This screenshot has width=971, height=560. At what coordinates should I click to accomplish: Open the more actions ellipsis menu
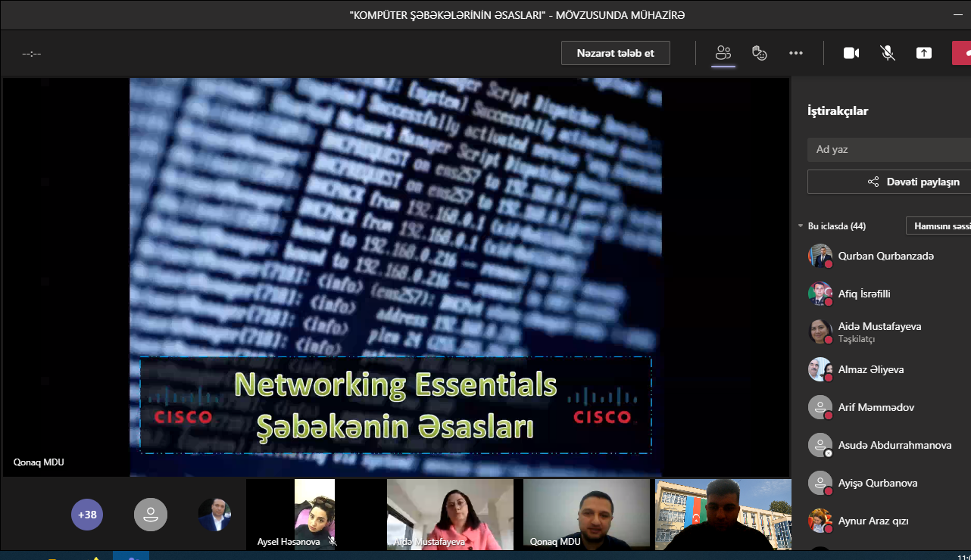tap(795, 53)
